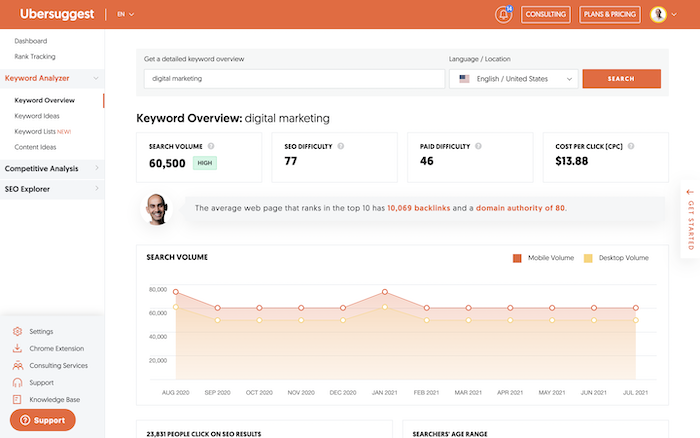
Task: Click the CONSULTING button
Action: [x=546, y=14]
